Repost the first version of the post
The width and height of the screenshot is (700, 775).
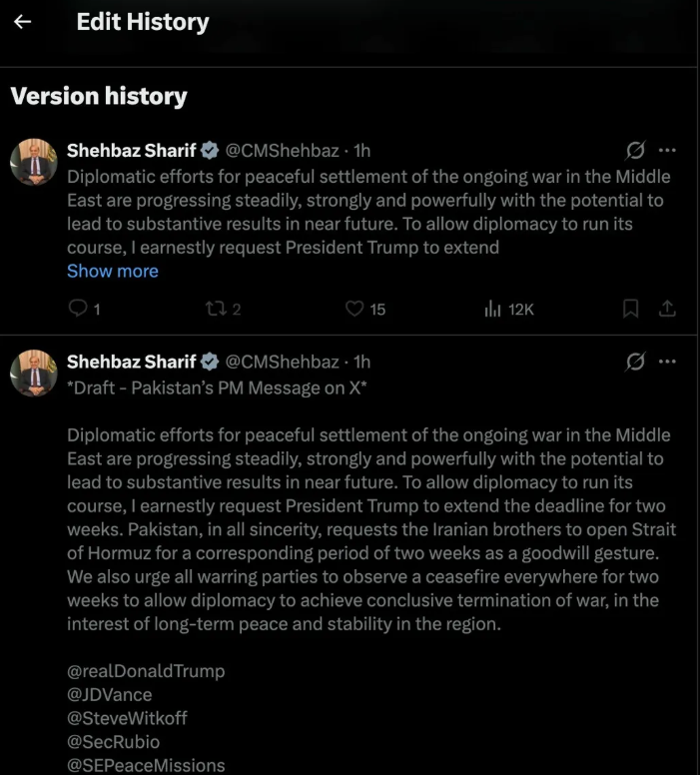(223, 309)
